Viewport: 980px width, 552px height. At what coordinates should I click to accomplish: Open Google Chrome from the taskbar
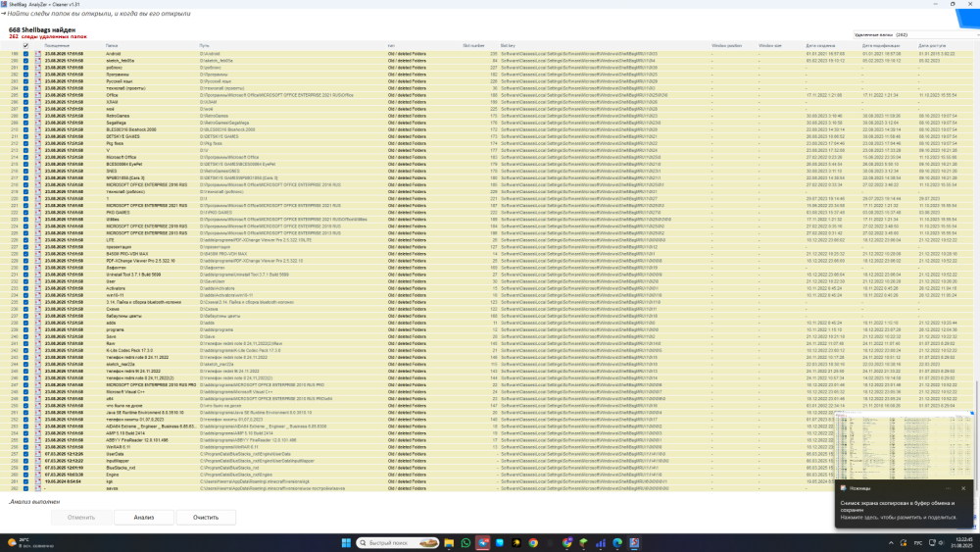pyautogui.click(x=533, y=542)
